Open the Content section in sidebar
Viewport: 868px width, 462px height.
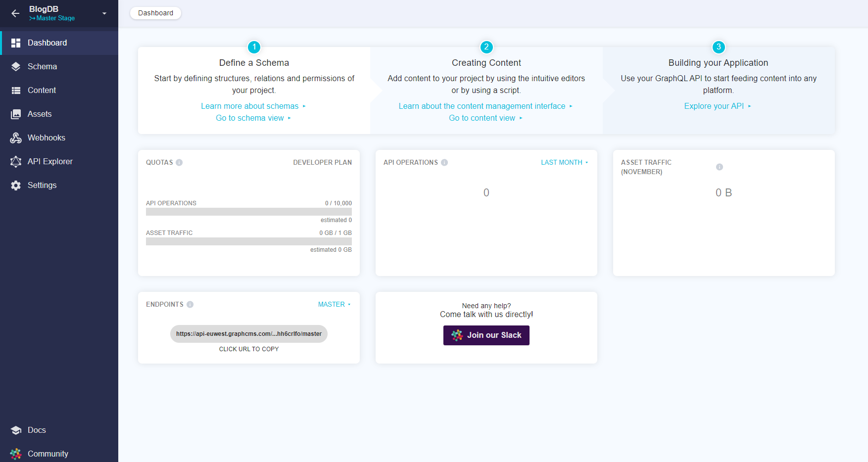41,90
